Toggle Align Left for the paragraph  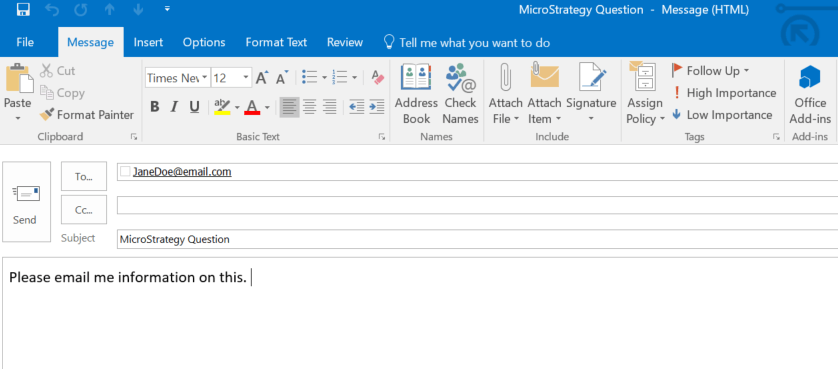tap(289, 106)
